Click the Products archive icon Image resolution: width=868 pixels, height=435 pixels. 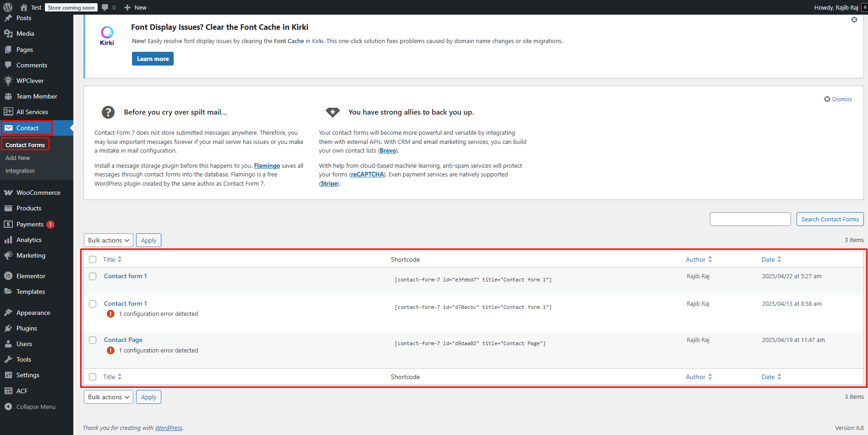click(x=8, y=208)
